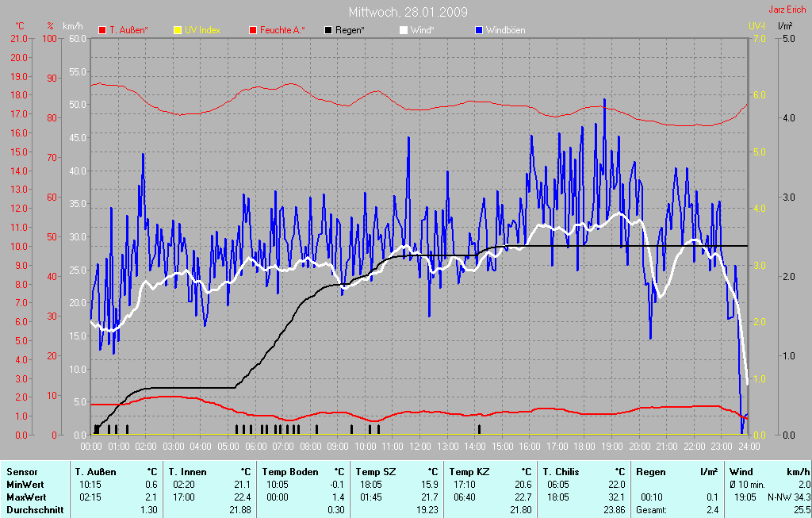This screenshot has height=518, width=812.
Task: Click the red T. Außen legend swatch
Action: (x=102, y=30)
